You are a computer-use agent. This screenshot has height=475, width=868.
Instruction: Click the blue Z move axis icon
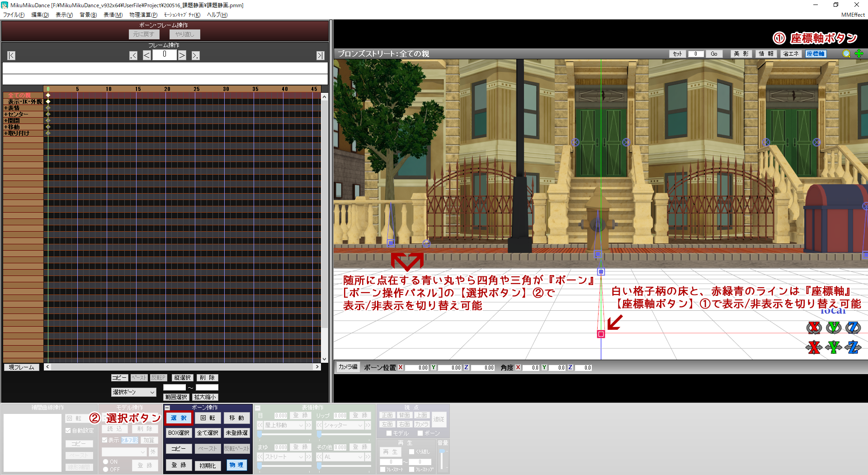853,347
